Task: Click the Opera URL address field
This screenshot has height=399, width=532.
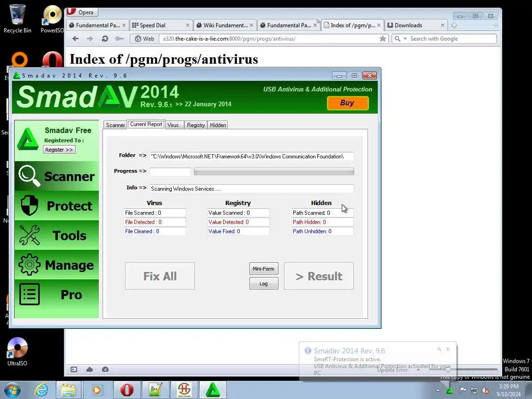Action: [x=269, y=39]
